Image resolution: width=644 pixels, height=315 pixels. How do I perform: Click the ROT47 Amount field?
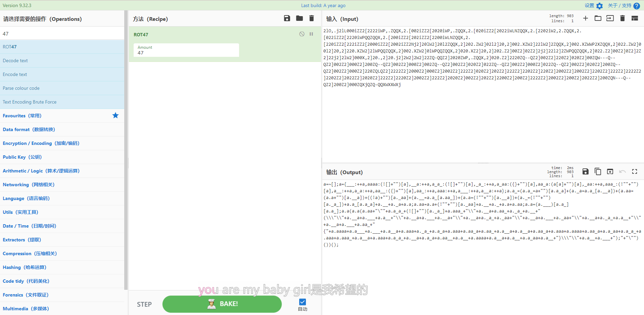tap(186, 50)
